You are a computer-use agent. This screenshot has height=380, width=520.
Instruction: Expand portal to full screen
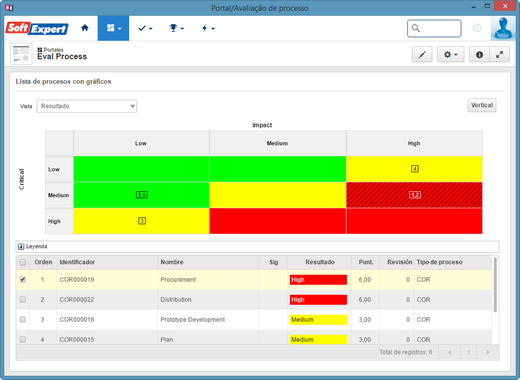pos(499,55)
